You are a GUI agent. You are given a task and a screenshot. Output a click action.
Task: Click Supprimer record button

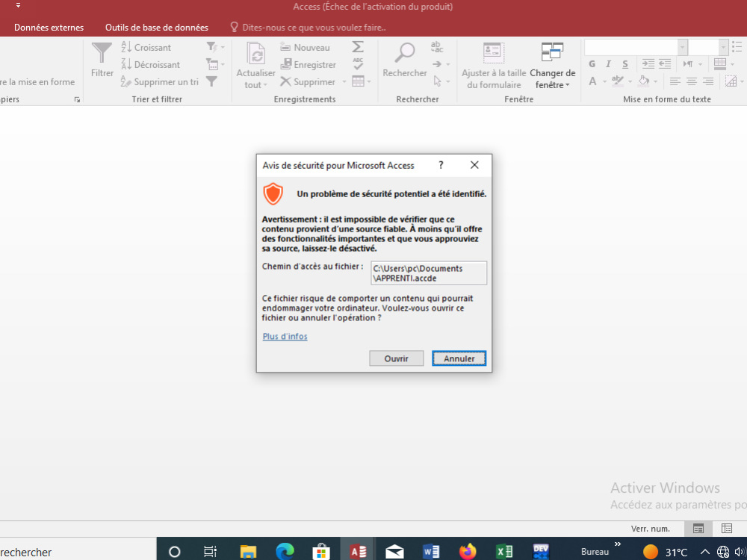point(309,81)
